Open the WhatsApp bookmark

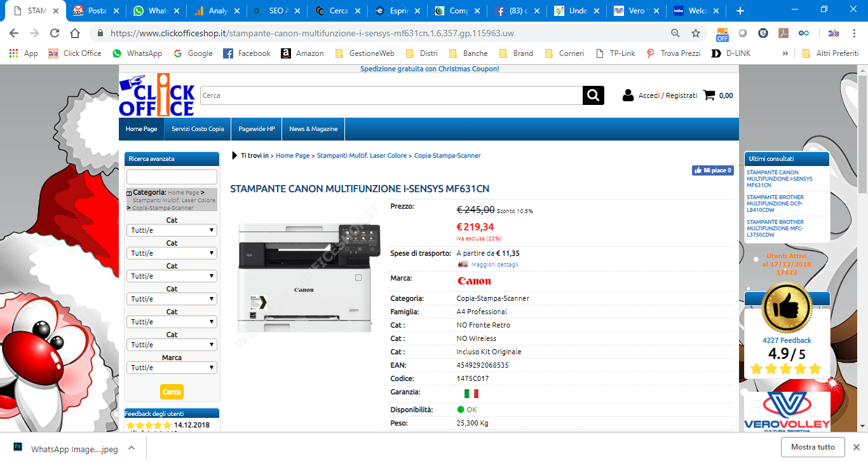[x=137, y=53]
